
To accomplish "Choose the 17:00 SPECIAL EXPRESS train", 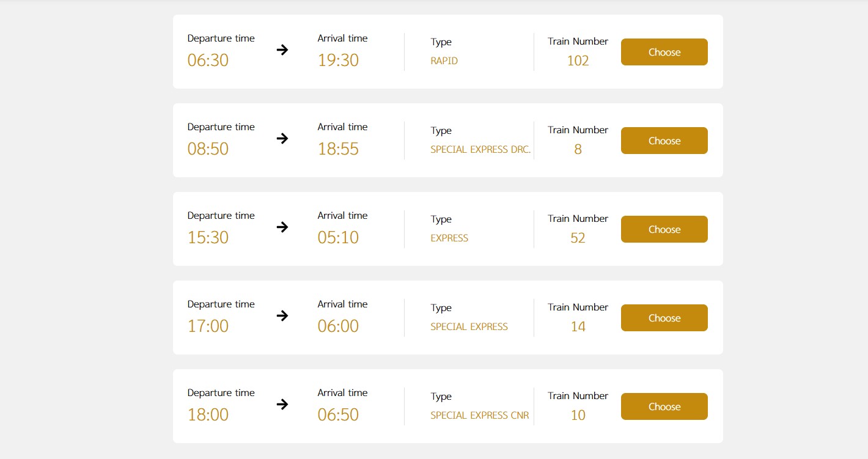I will click(664, 318).
